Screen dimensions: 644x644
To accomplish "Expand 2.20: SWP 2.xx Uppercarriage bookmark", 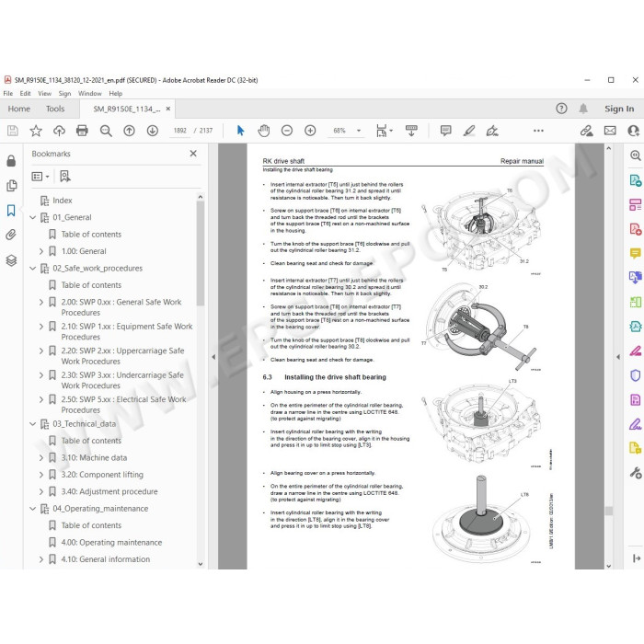I will (x=41, y=351).
